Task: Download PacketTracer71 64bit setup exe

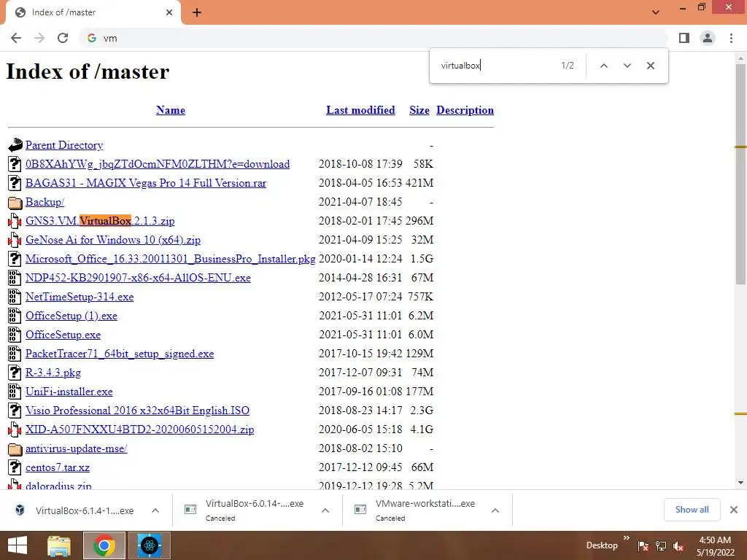Action: point(120,354)
